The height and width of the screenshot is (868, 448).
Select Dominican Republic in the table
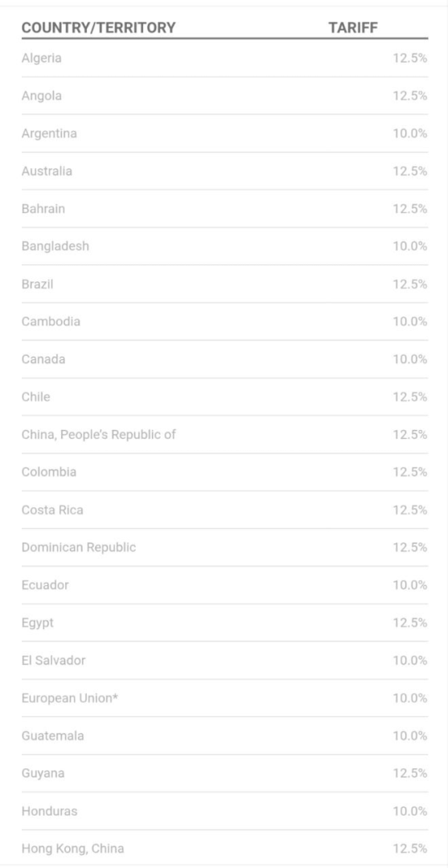(x=79, y=547)
